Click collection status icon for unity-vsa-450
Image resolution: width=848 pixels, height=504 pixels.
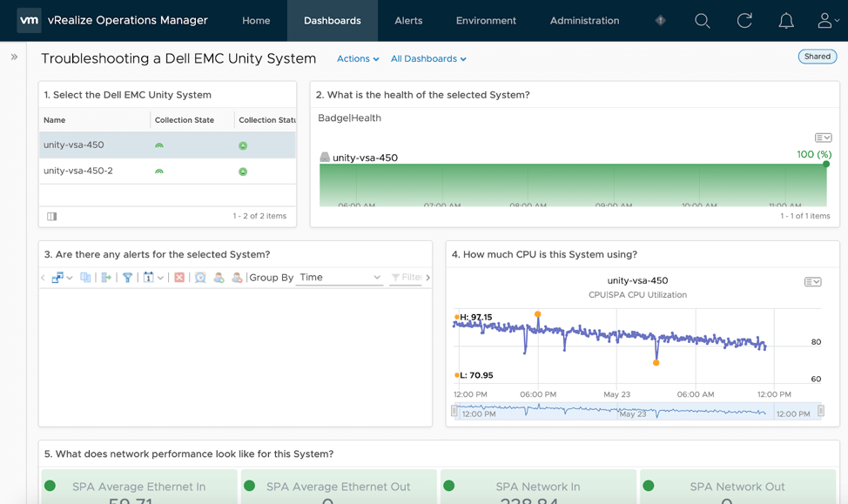243,145
